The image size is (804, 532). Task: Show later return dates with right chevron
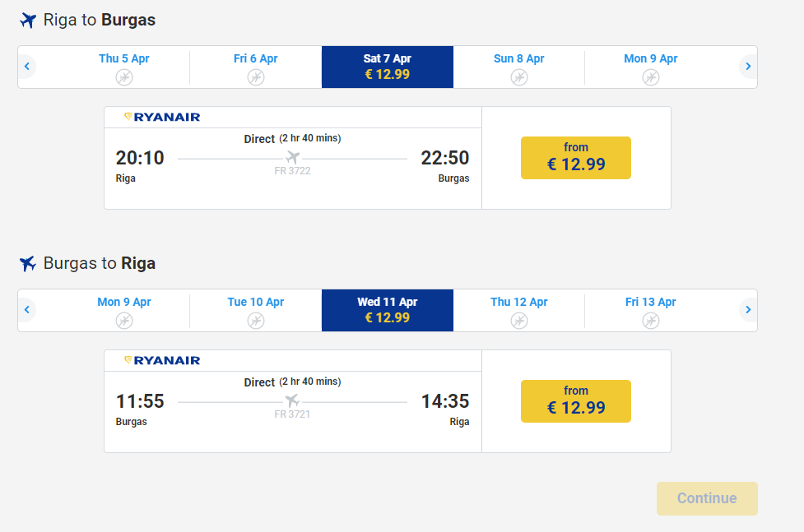pyautogui.click(x=748, y=310)
